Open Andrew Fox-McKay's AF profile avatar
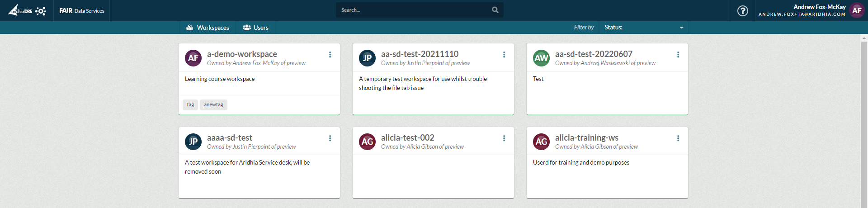This screenshot has height=208, width=868. point(857,10)
